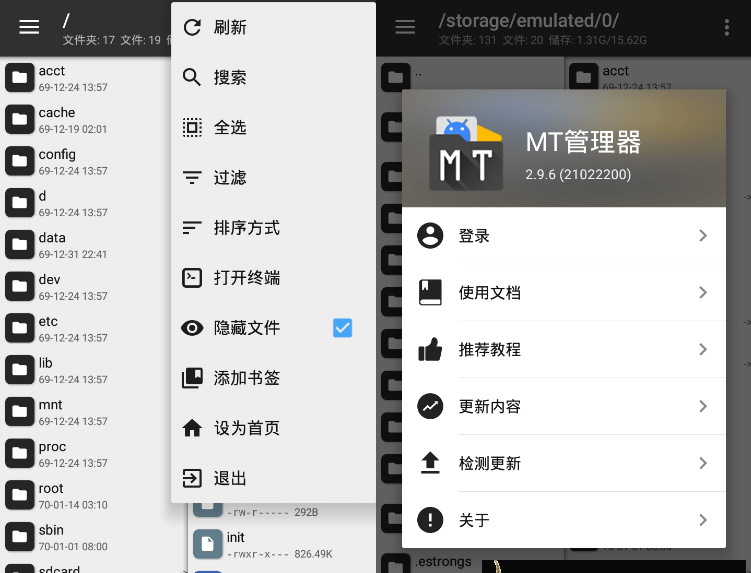Open the three-dot overflow menu

tap(727, 27)
